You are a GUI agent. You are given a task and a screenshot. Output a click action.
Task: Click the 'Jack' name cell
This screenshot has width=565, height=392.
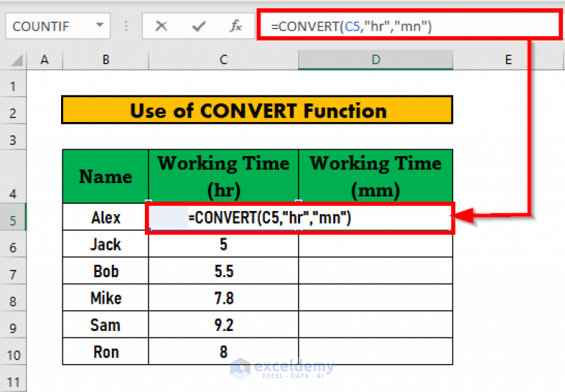click(106, 244)
